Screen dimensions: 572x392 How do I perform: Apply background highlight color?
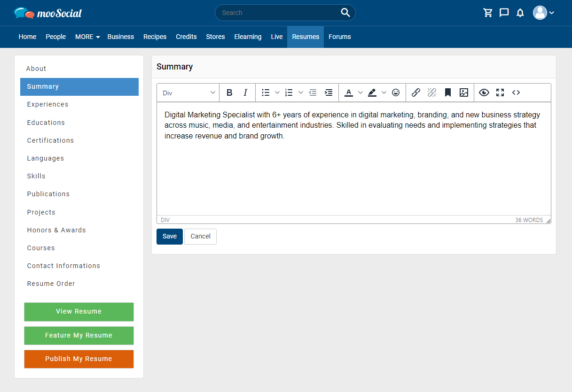point(372,92)
